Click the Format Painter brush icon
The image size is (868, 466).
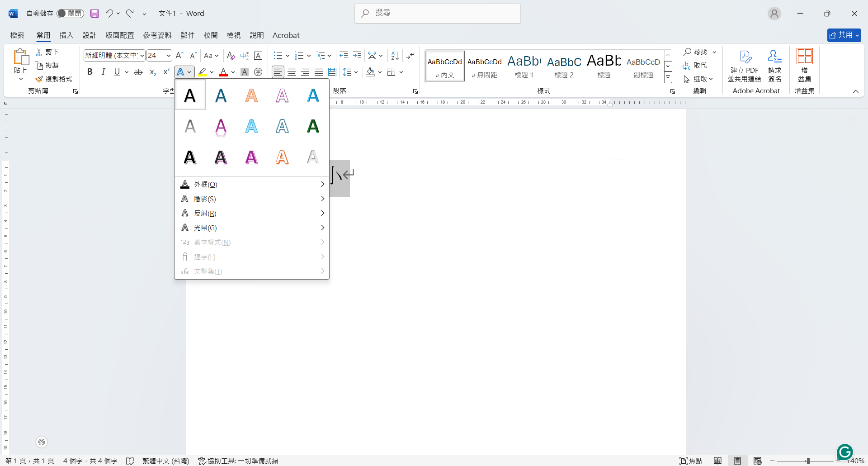point(39,79)
